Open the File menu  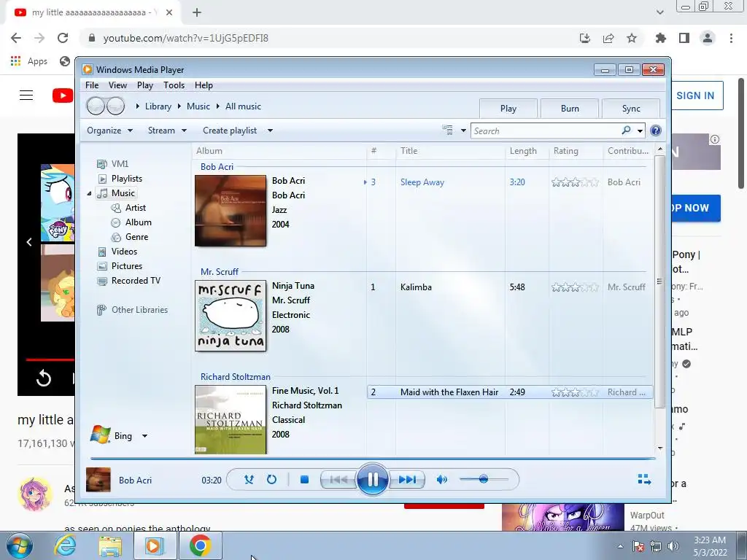(92, 85)
